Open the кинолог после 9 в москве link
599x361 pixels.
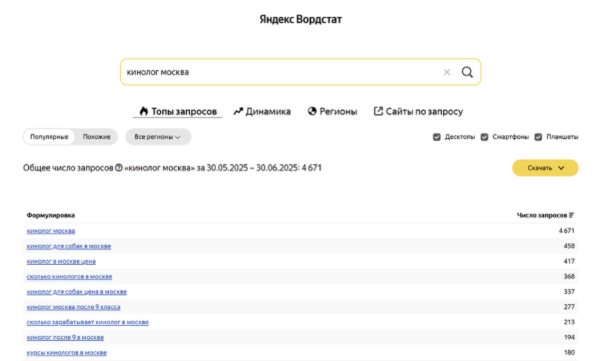(65, 337)
